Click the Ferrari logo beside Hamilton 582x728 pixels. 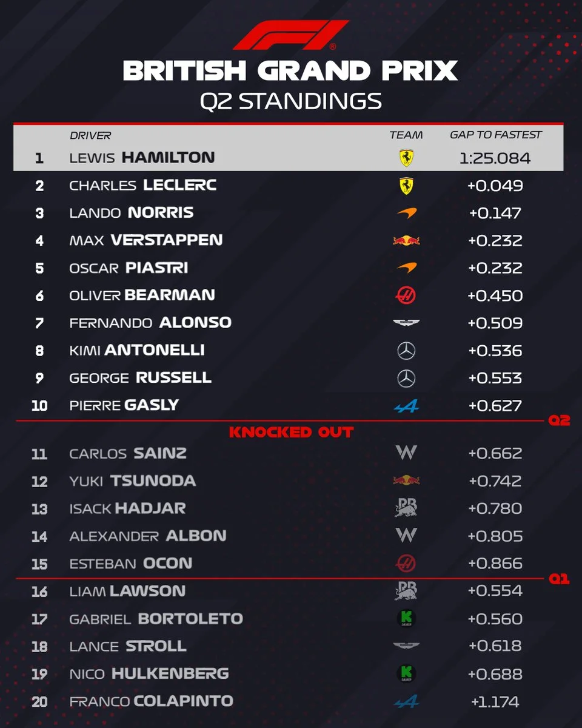(x=406, y=158)
